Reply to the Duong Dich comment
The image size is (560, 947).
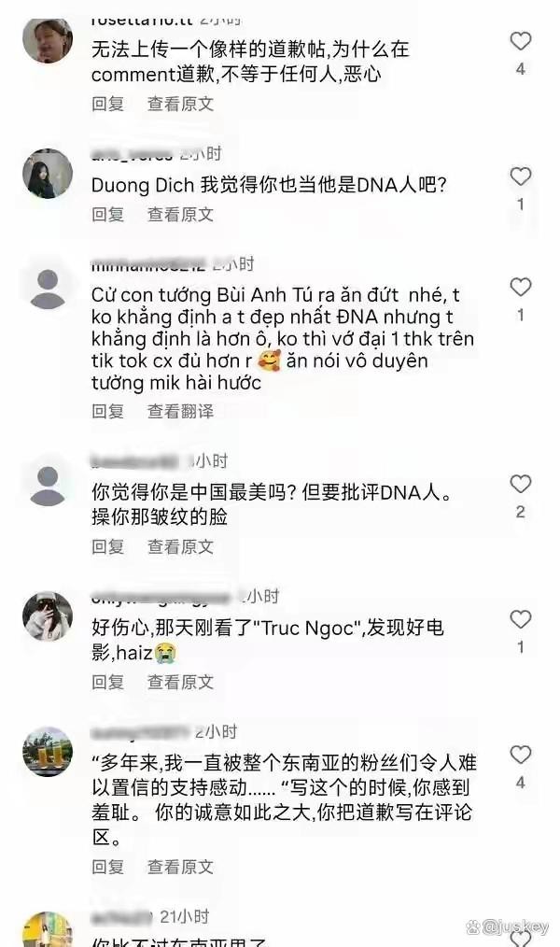pos(107,215)
